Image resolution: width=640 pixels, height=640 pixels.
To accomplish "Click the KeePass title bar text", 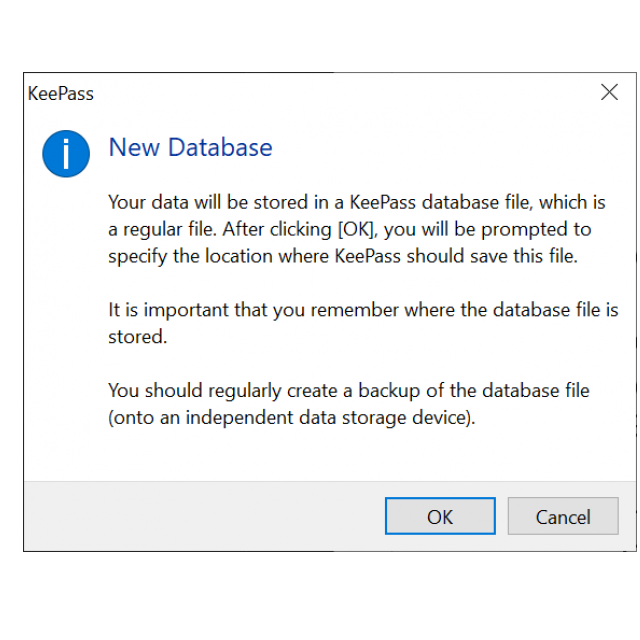I will tap(61, 93).
